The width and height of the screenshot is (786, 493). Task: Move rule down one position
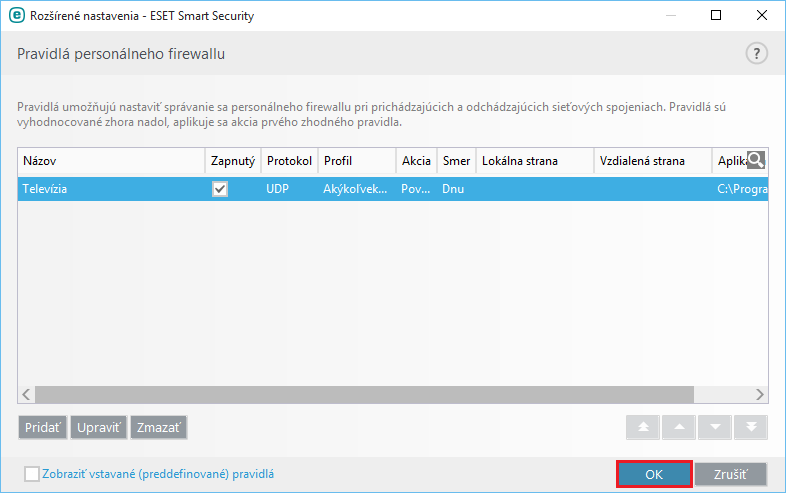pyautogui.click(x=714, y=427)
